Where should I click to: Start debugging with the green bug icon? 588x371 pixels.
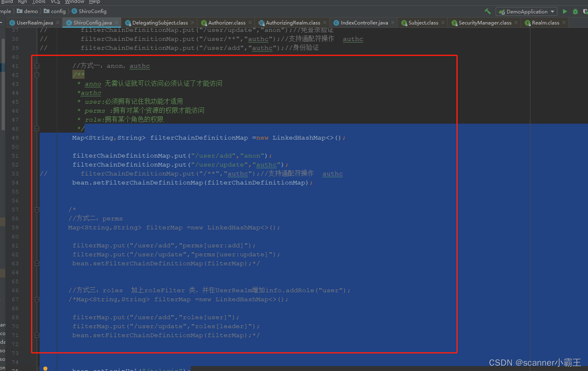point(575,11)
